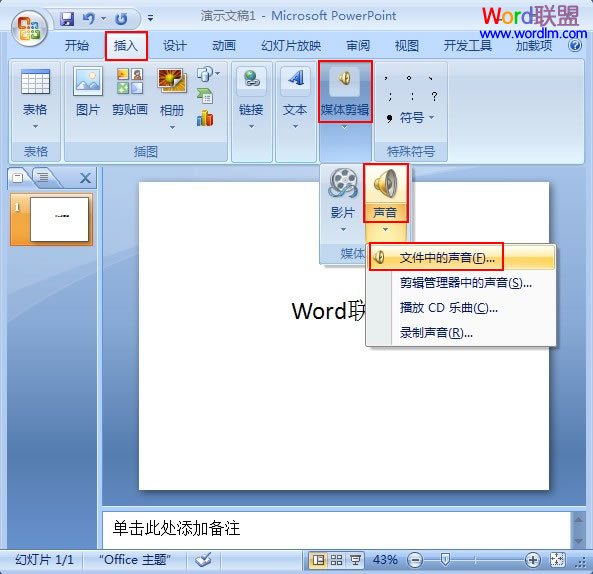Choose 播放 CD 乐曲(C)... menu item

(461, 308)
